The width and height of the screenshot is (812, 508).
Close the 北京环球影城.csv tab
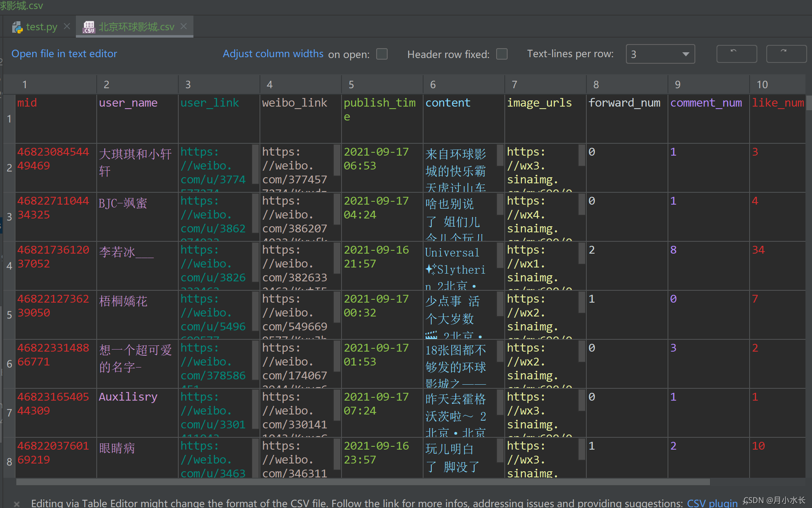click(184, 27)
